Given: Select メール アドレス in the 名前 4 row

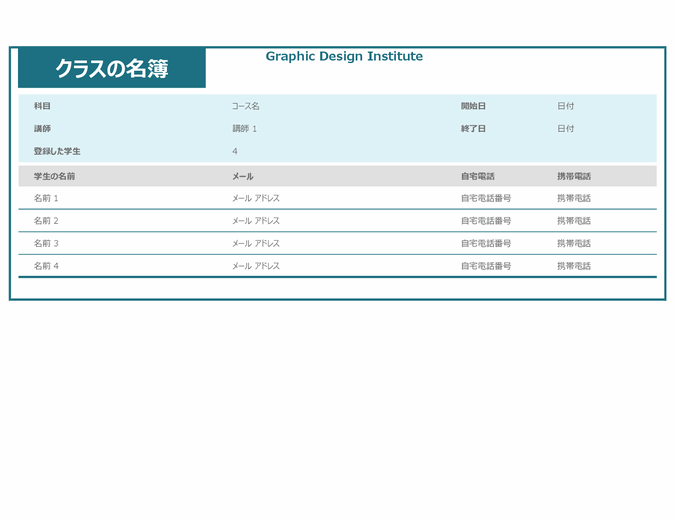Looking at the screenshot, I should tap(256, 267).
